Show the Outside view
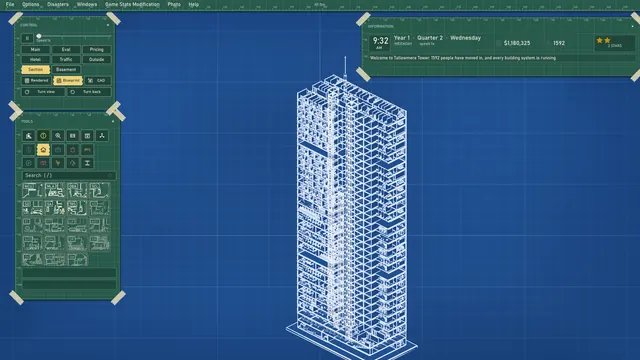Viewport: 640px width, 360px height. click(x=97, y=59)
